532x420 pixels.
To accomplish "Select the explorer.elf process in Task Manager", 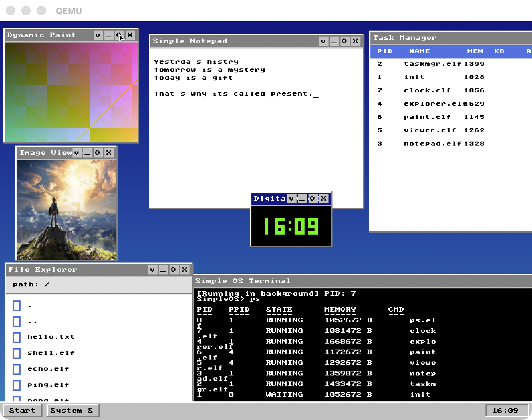I will (x=432, y=104).
